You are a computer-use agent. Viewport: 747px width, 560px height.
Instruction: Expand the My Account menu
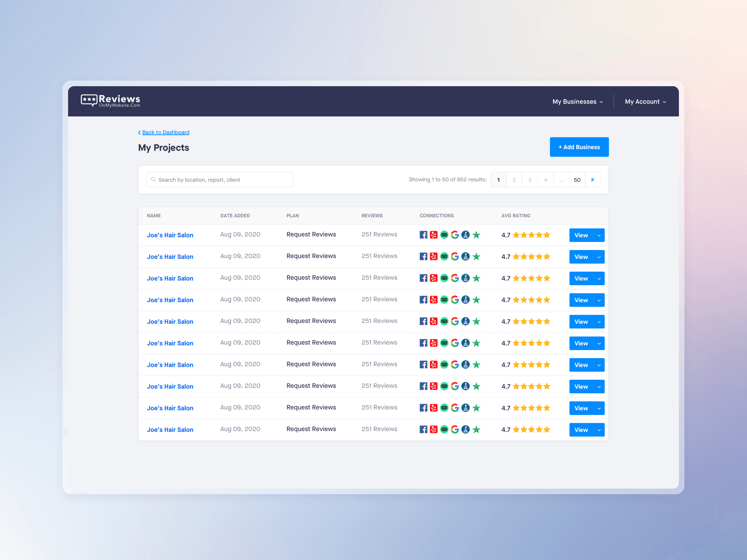(x=645, y=102)
